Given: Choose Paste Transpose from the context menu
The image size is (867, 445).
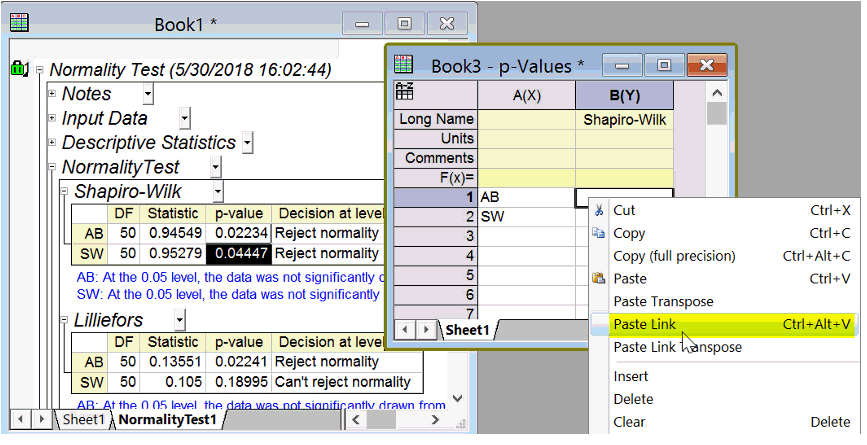Looking at the screenshot, I should click(x=722, y=301).
